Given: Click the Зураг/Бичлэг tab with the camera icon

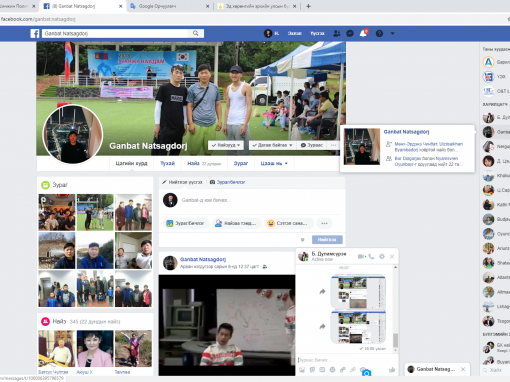Looking at the screenshot, I should (x=227, y=182).
